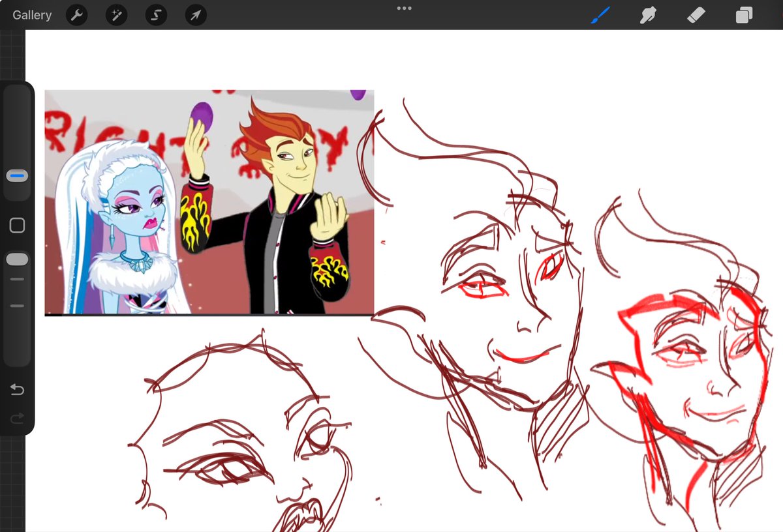The image size is (783, 532).
Task: Select the Smudge tool
Action: [x=648, y=15]
